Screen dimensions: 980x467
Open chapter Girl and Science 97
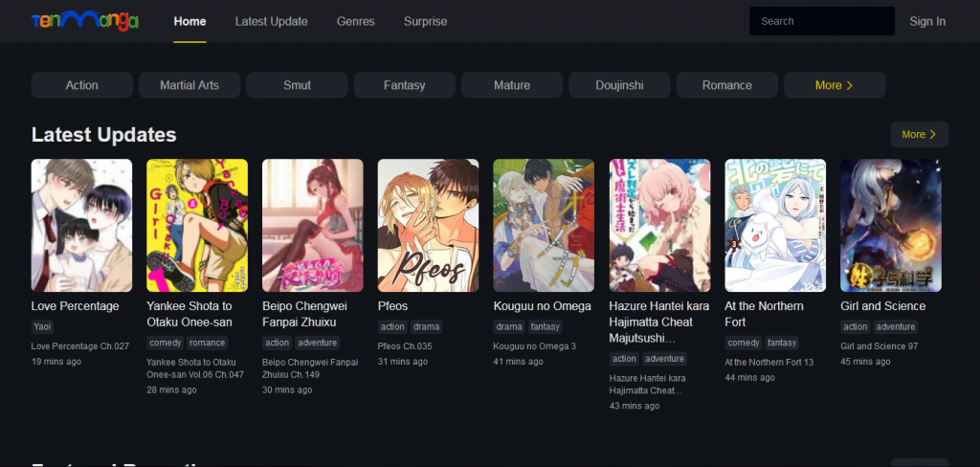click(880, 346)
